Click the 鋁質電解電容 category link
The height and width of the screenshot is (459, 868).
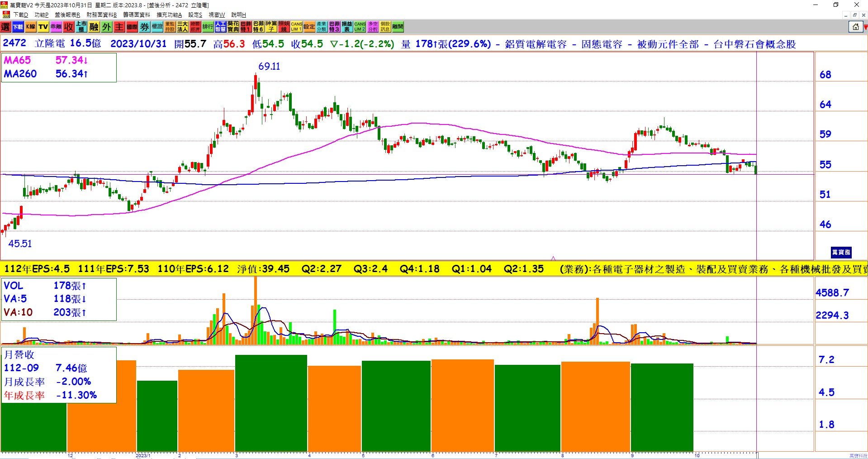coord(536,44)
